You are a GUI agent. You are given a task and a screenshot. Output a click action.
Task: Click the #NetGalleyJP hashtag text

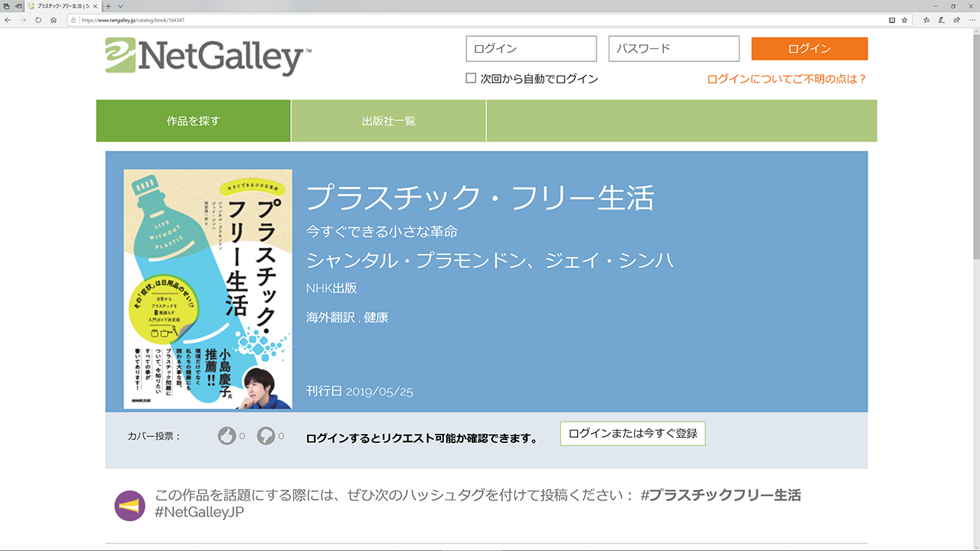[x=200, y=513]
